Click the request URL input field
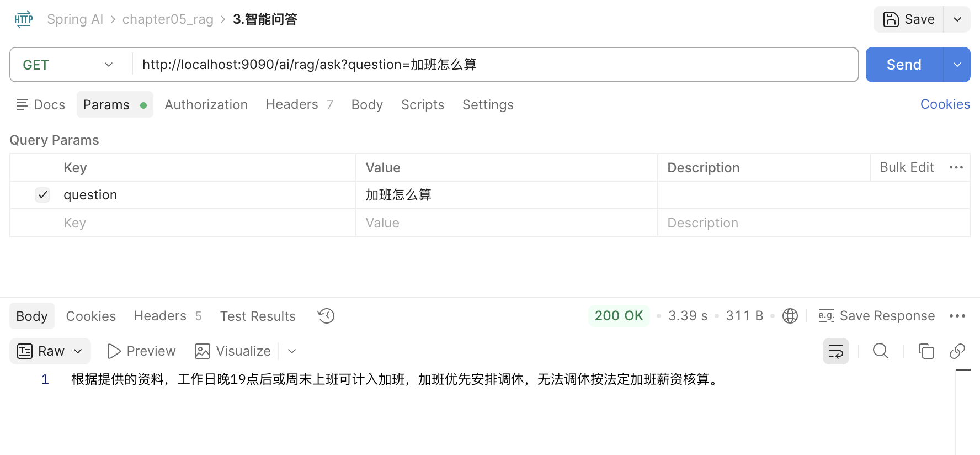This screenshot has width=980, height=455. (x=495, y=65)
